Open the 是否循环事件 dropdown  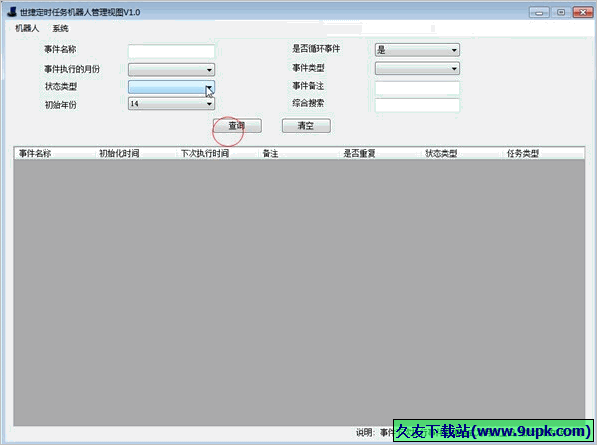(417, 50)
